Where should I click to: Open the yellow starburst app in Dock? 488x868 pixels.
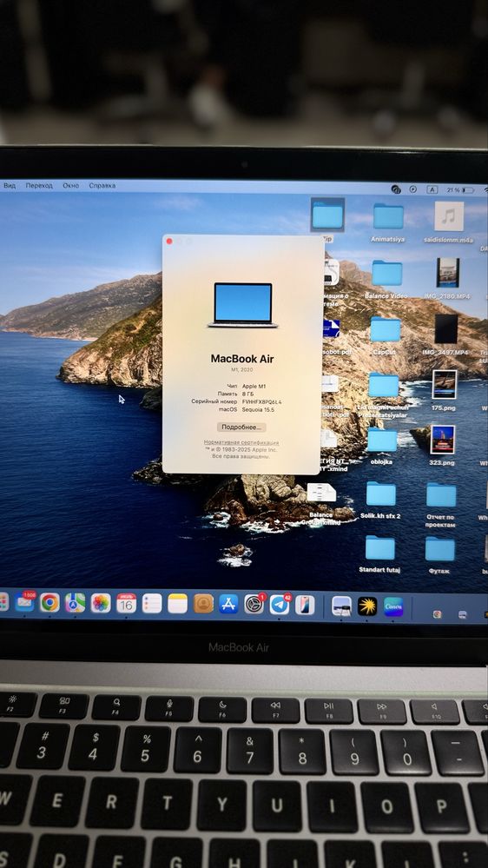(x=366, y=606)
